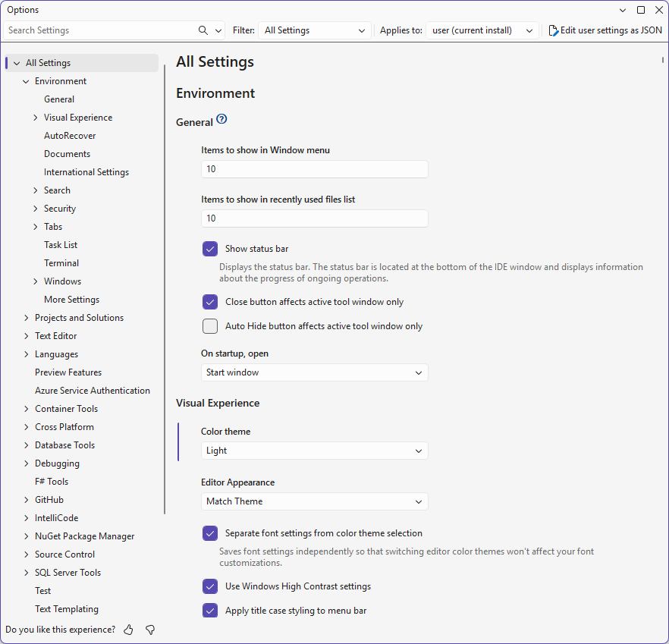The height and width of the screenshot is (644, 669).
Task: Expand the Database Tools node
Action: pyautogui.click(x=26, y=445)
